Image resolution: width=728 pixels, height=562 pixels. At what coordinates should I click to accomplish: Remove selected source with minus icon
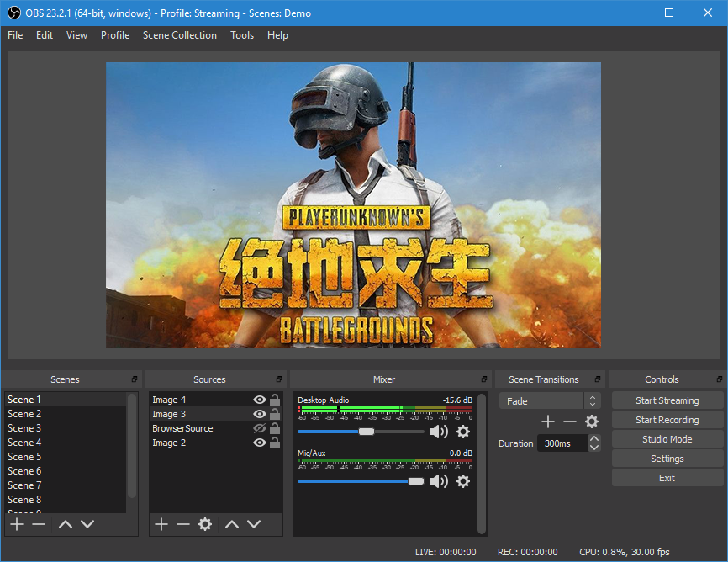tap(183, 524)
